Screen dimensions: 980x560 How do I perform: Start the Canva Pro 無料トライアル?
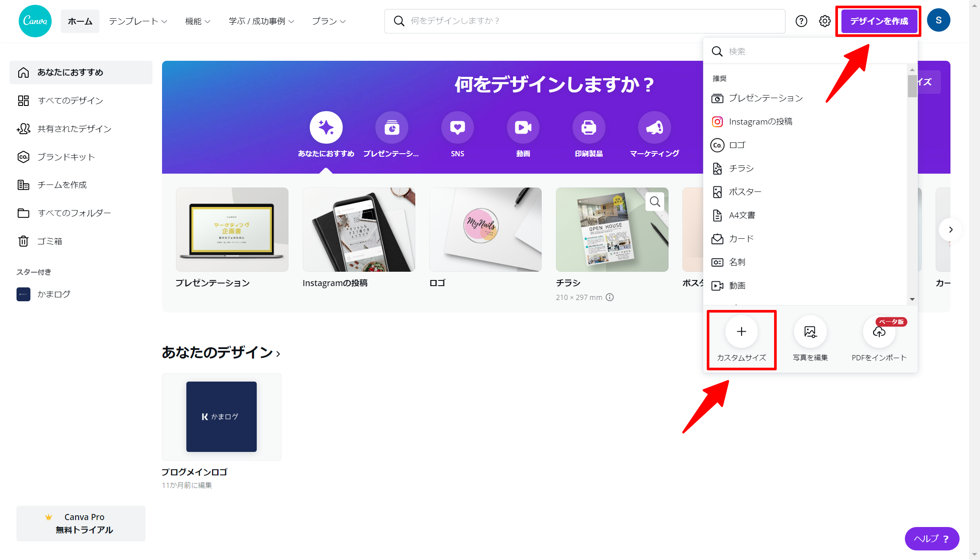(81, 524)
